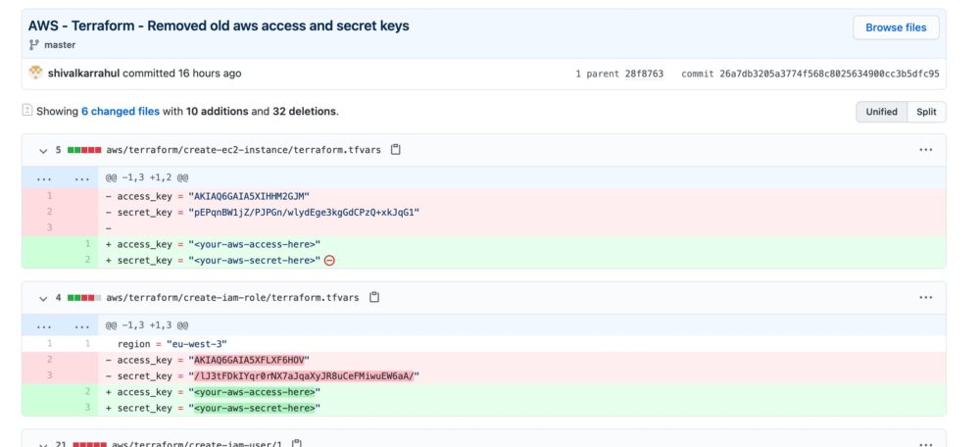Collapse the create-iam-user file diff
Image resolution: width=980 pixels, height=447 pixels.
tap(43, 444)
